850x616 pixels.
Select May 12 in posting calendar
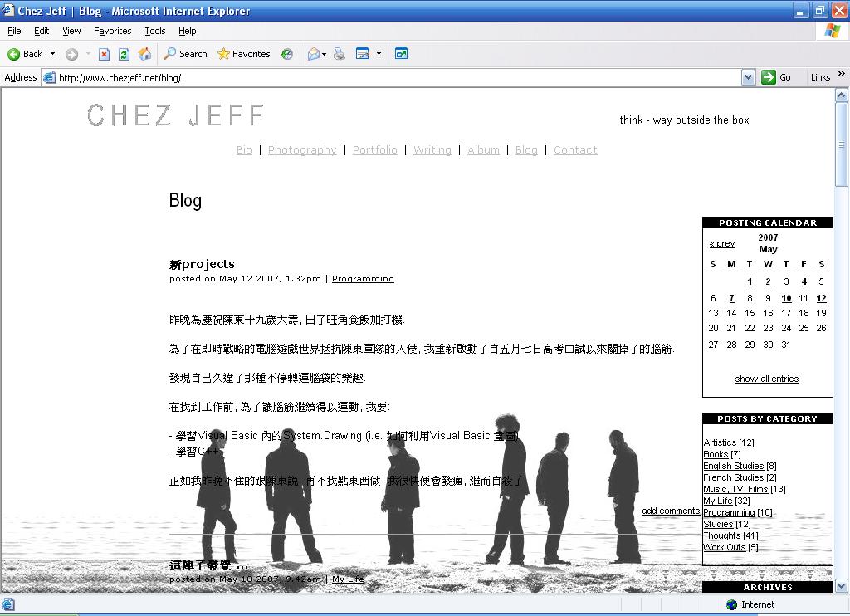[x=821, y=298]
